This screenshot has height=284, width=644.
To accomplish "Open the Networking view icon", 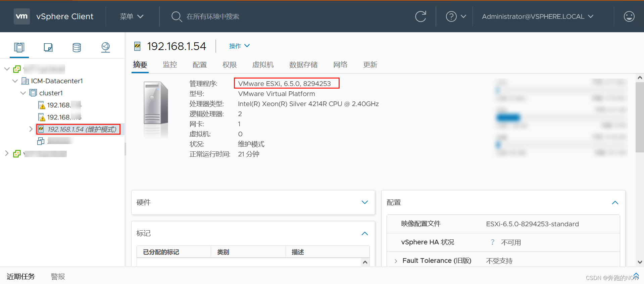I will pyautogui.click(x=106, y=47).
